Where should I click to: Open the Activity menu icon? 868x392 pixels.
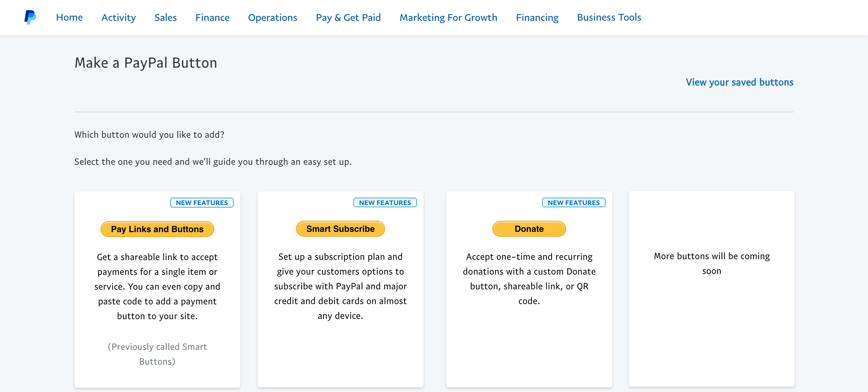pyautogui.click(x=118, y=17)
